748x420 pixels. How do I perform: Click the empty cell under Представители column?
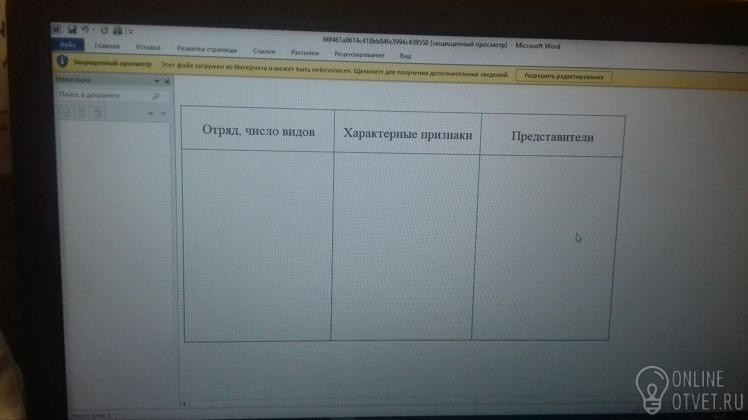pyautogui.click(x=548, y=245)
